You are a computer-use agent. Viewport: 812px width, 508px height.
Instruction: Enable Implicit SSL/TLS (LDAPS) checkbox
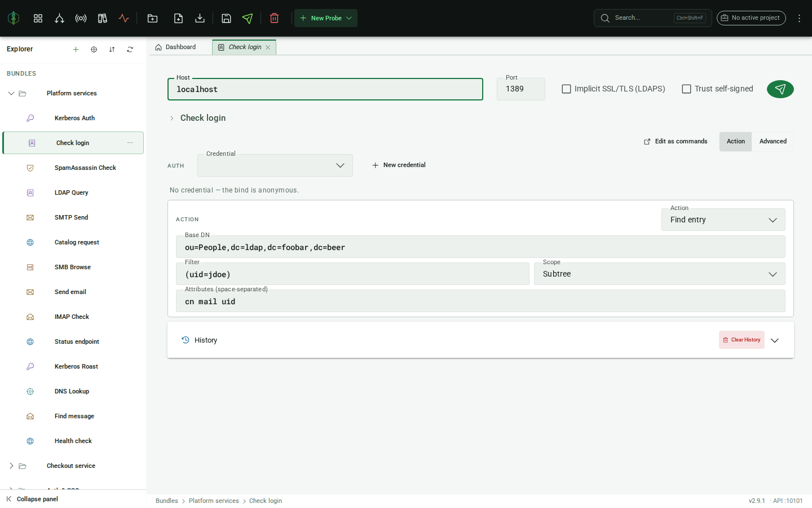(567, 89)
